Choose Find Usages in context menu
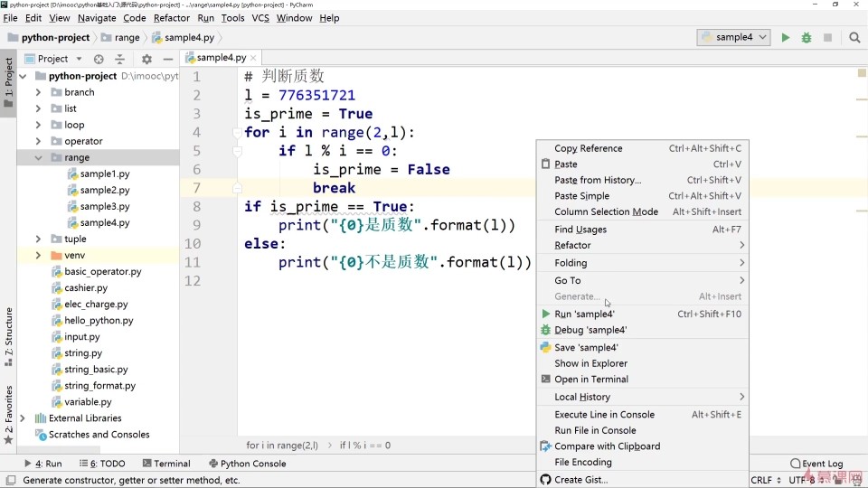This screenshot has width=868, height=488. 643,229
